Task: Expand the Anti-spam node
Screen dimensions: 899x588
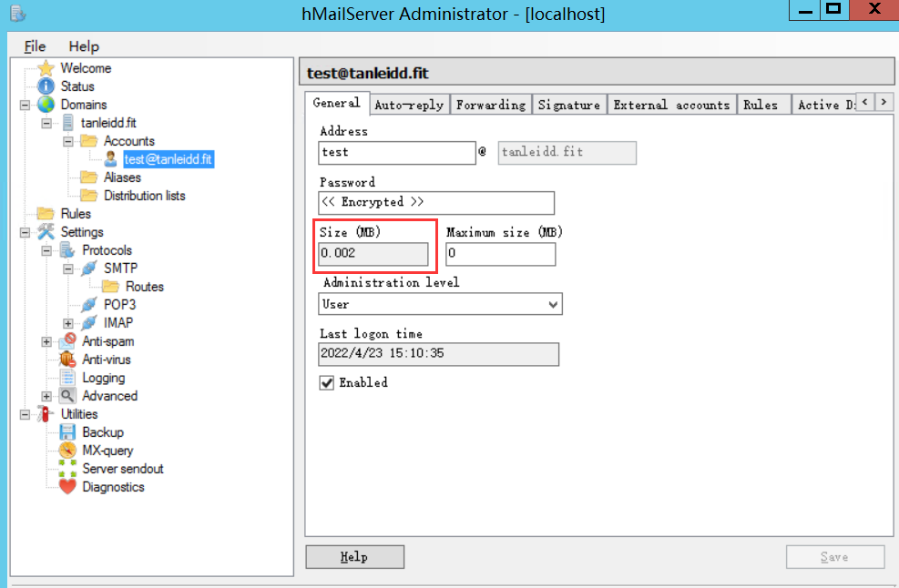Action: (x=46, y=341)
